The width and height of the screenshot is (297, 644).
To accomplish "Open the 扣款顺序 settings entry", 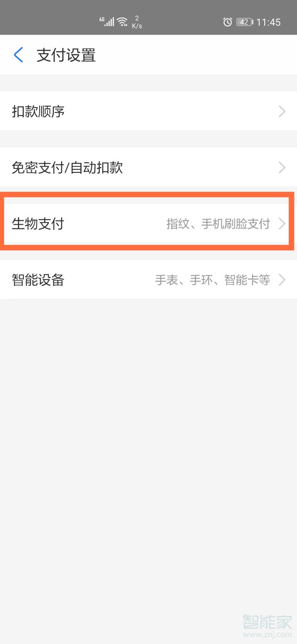I will coord(148,111).
